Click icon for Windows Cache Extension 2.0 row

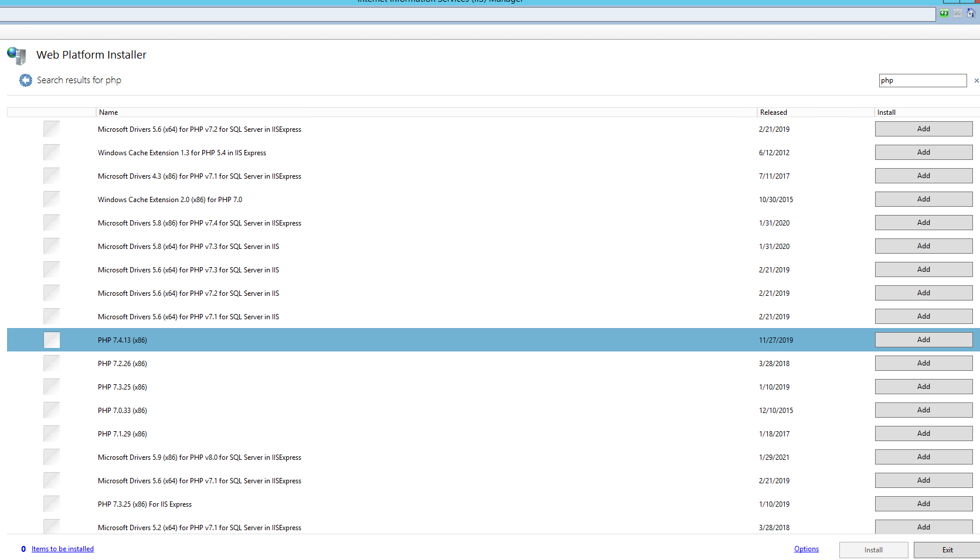52,199
